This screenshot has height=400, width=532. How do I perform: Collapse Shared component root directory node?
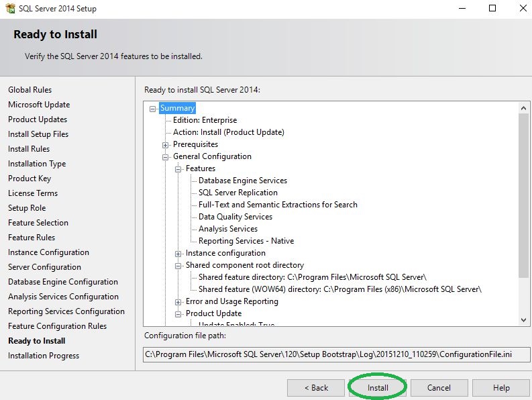coord(178,266)
